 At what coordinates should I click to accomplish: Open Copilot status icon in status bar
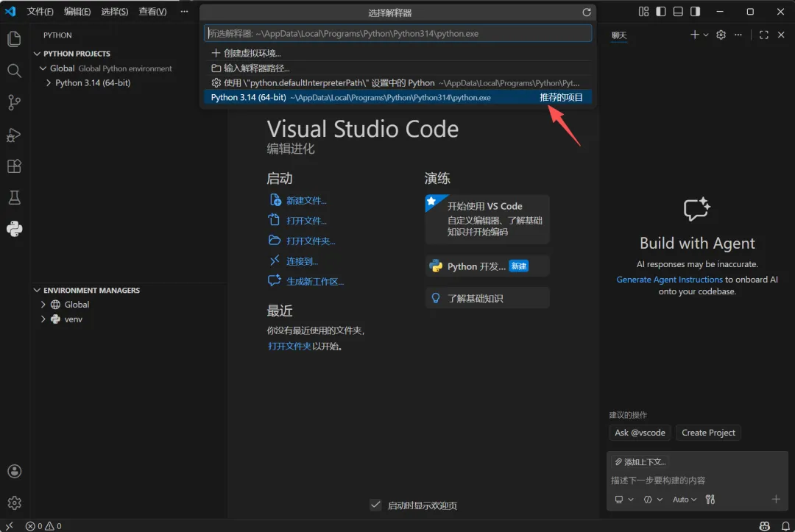(x=765, y=526)
